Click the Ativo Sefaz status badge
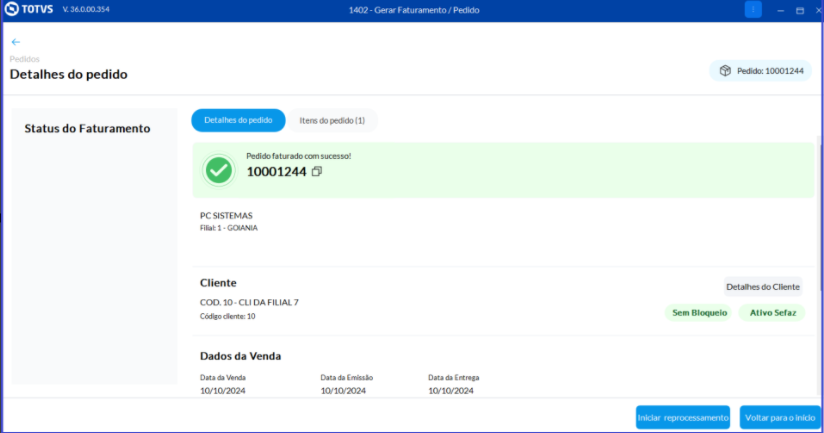Viewport: 824px width, 433px height. point(772,313)
